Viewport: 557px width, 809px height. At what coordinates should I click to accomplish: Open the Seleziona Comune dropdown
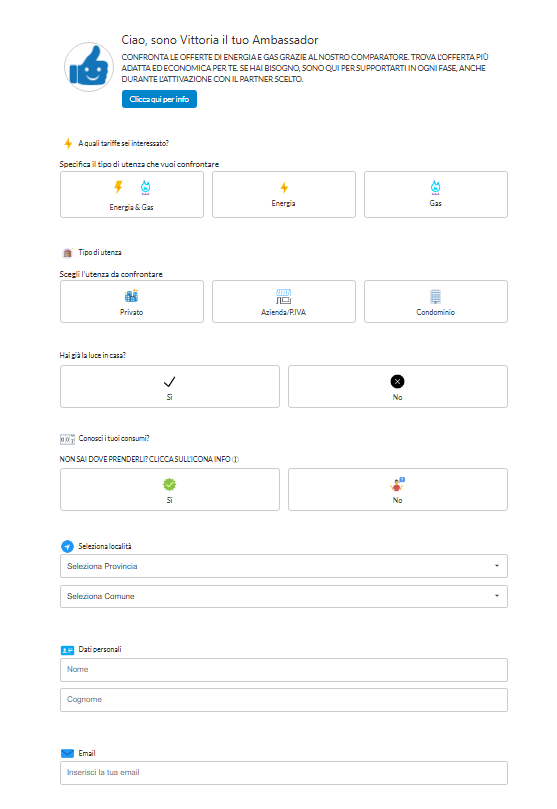tap(284, 596)
